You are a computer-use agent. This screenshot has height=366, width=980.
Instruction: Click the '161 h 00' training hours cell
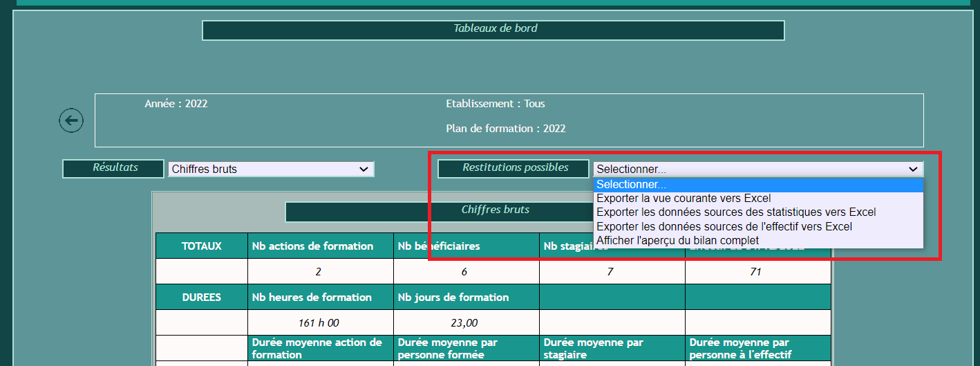click(x=321, y=322)
